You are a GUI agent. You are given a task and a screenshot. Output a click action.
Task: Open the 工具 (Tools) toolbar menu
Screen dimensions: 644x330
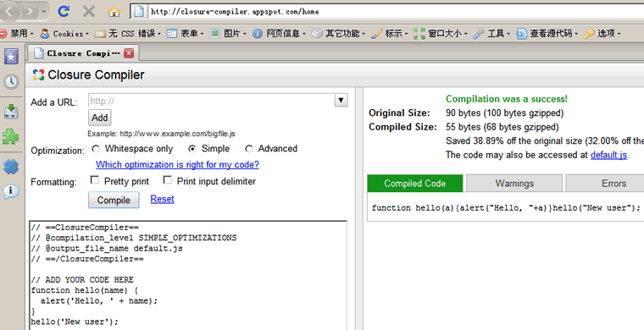tap(491, 34)
